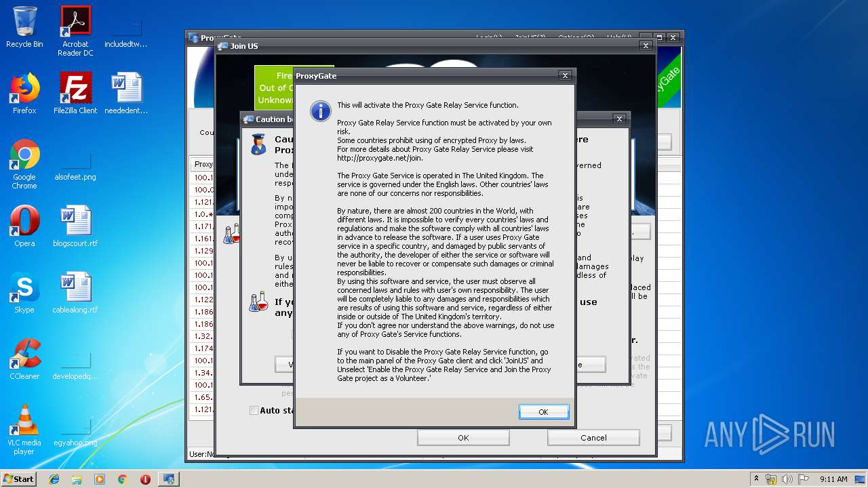Select the blogscourt.rtf desktop document
The image size is (868, 488).
pos(75,226)
